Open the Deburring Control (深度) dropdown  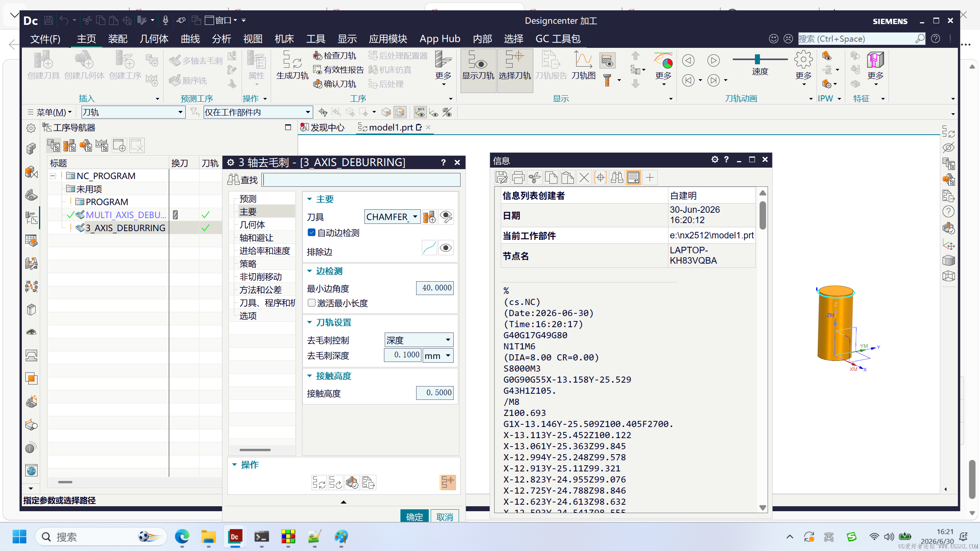pyautogui.click(x=448, y=340)
